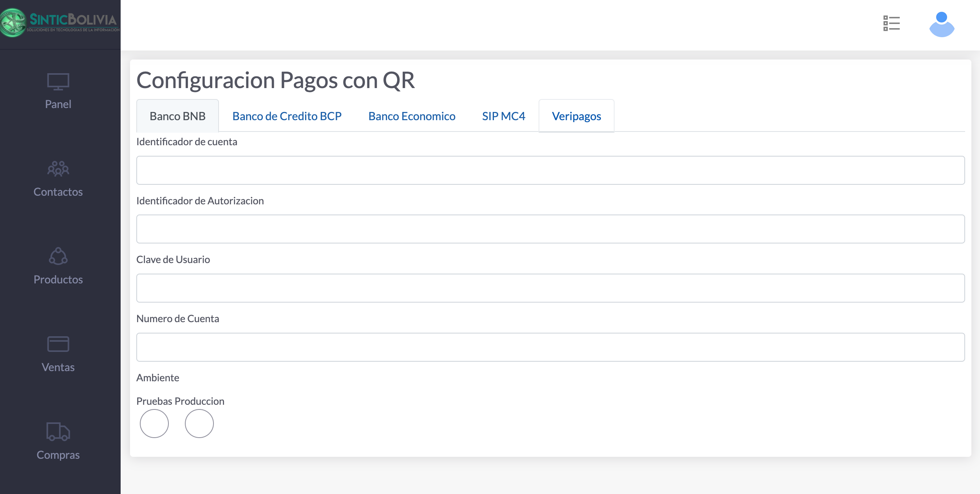Open the SIP MC4 tab
Screen dimensions: 980x494
(503, 116)
